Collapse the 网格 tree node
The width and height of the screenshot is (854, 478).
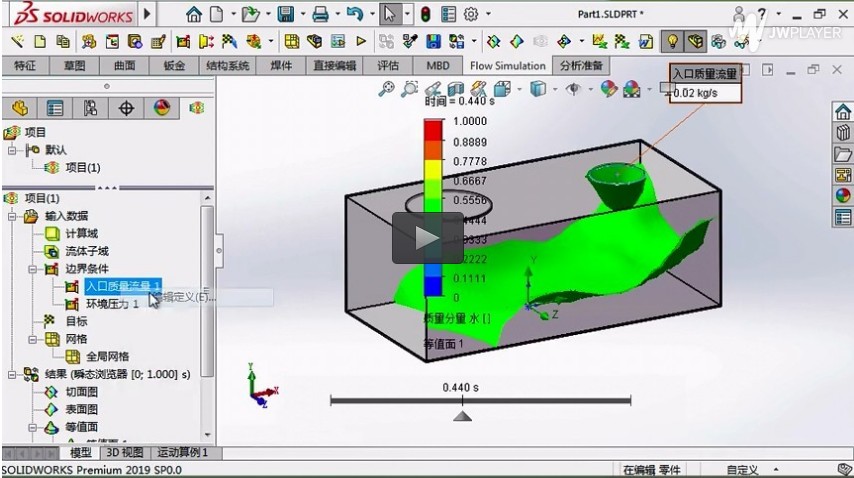pos(32,339)
